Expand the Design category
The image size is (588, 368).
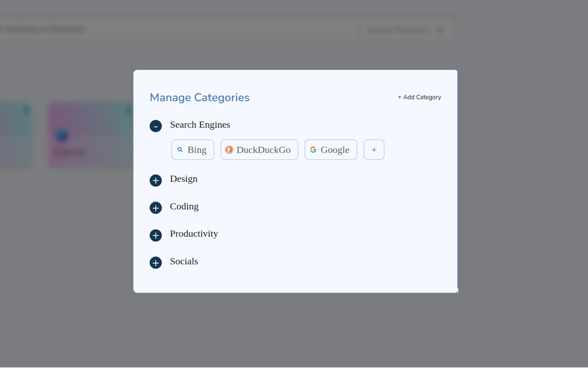[156, 180]
